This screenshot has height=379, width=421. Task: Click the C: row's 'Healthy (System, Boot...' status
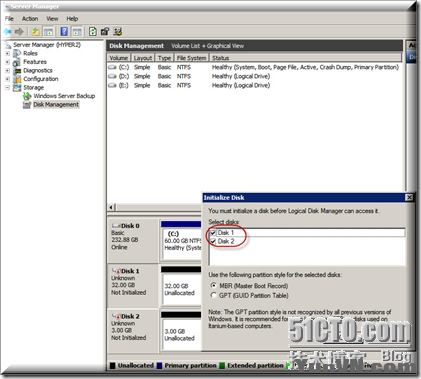click(x=305, y=67)
